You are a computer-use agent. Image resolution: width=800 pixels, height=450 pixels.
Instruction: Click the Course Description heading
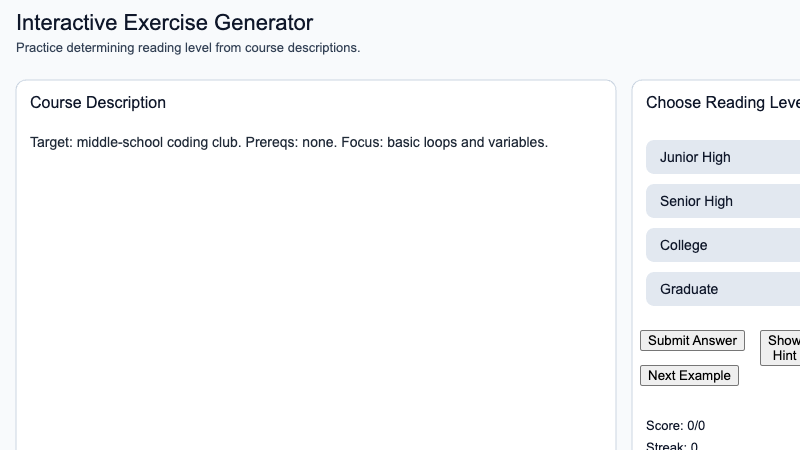98,103
